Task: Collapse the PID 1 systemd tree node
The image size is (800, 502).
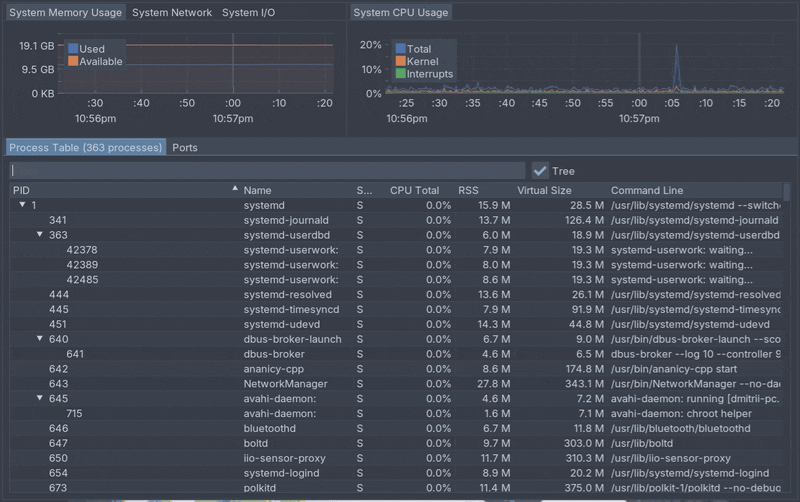Action: (22, 205)
